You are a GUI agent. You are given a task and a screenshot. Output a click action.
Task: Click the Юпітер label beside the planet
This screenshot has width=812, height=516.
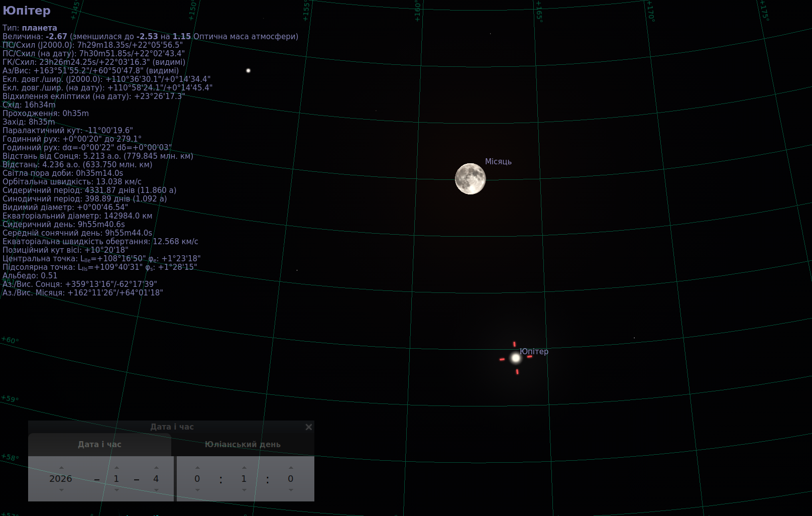pos(534,352)
